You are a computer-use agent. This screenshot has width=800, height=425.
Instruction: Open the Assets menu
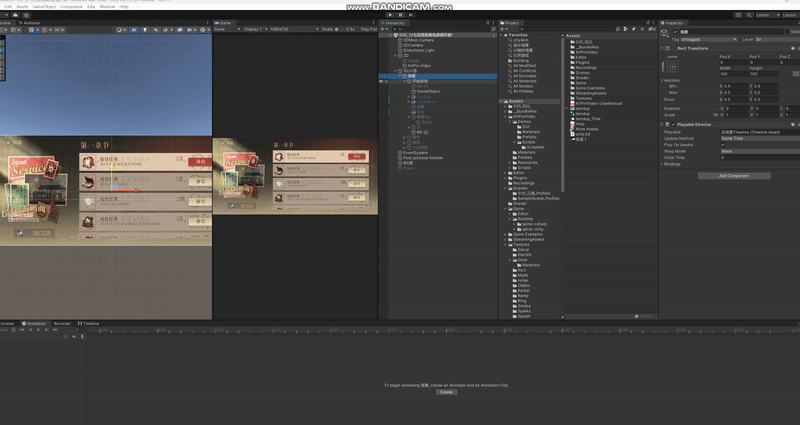22,7
